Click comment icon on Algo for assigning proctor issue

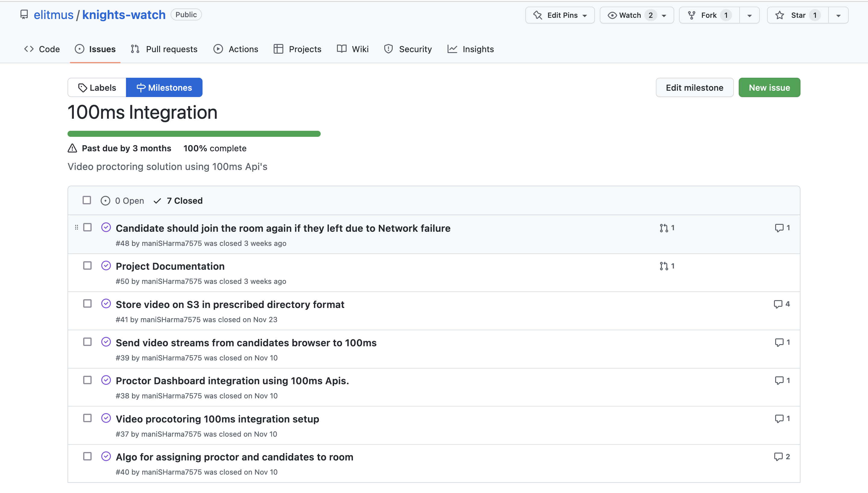click(778, 457)
